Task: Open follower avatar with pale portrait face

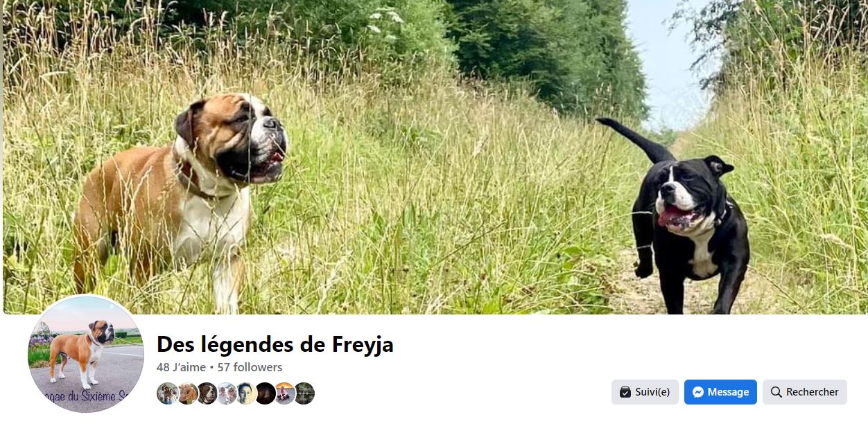Action: point(246,393)
